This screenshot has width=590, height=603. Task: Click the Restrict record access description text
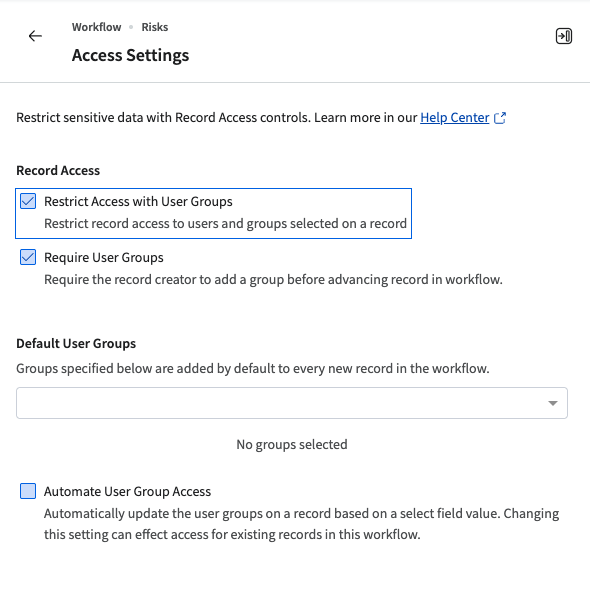pyautogui.click(x=225, y=223)
